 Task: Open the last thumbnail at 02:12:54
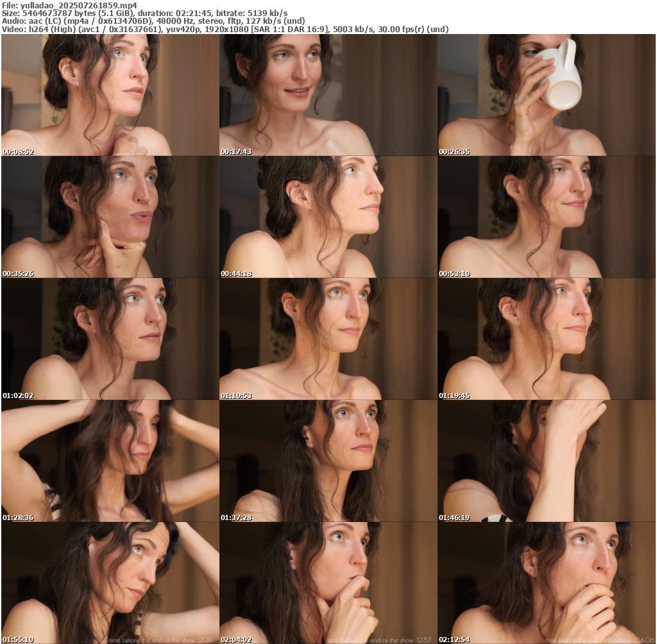pos(546,582)
